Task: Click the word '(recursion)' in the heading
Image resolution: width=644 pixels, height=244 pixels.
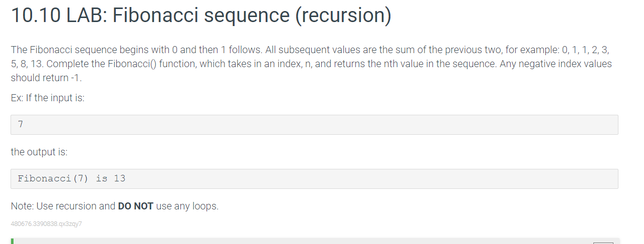Action: click(343, 16)
